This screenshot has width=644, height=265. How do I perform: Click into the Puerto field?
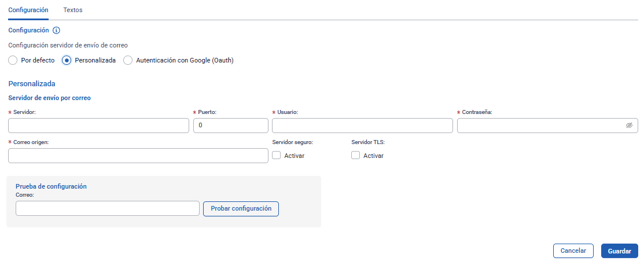(x=231, y=126)
